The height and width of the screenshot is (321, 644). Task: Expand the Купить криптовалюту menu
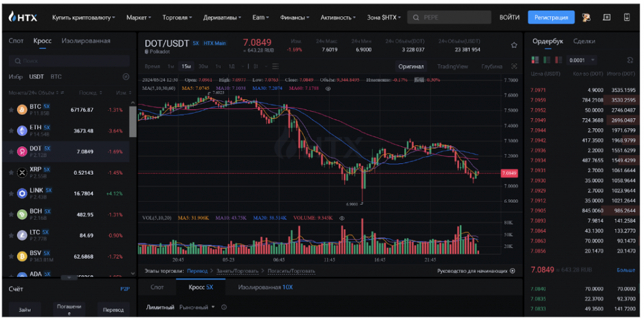click(86, 18)
